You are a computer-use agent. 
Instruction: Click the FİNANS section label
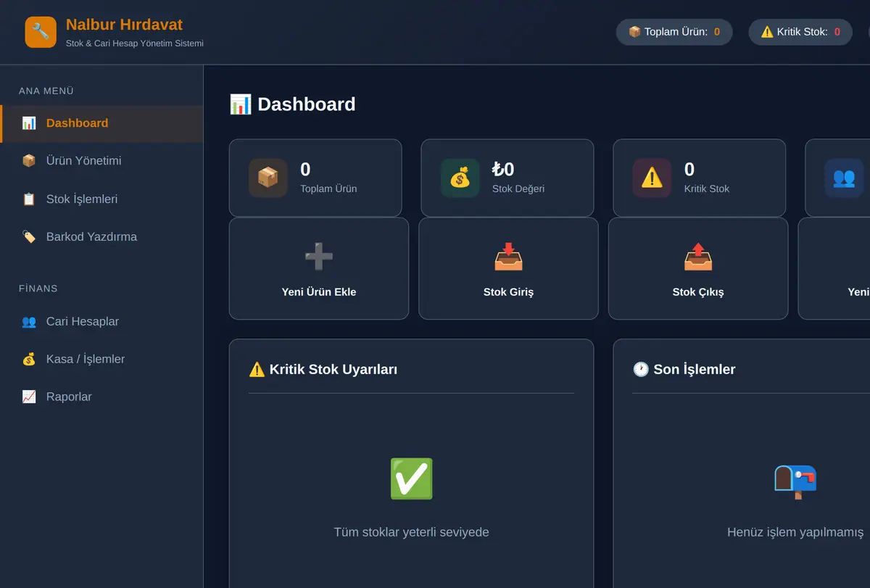38,289
